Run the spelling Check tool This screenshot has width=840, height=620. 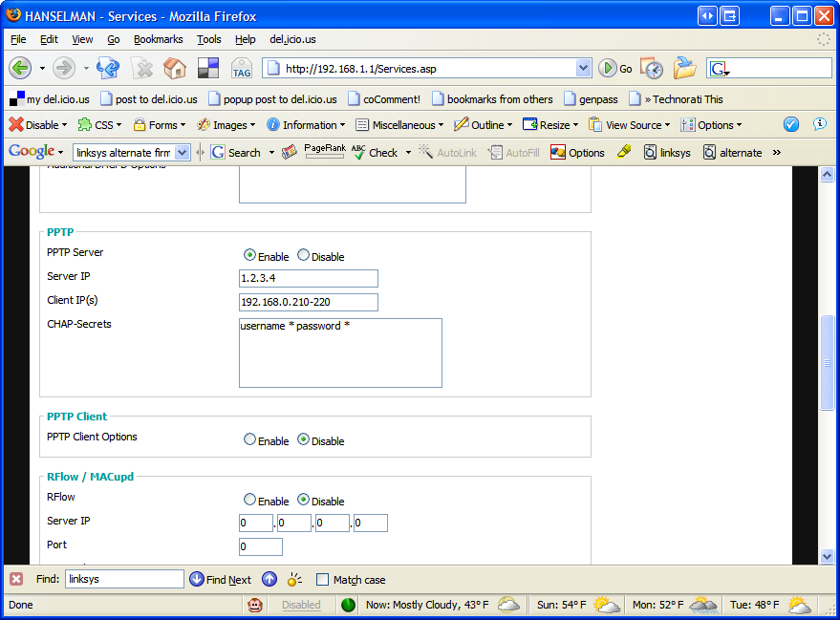tap(375, 153)
